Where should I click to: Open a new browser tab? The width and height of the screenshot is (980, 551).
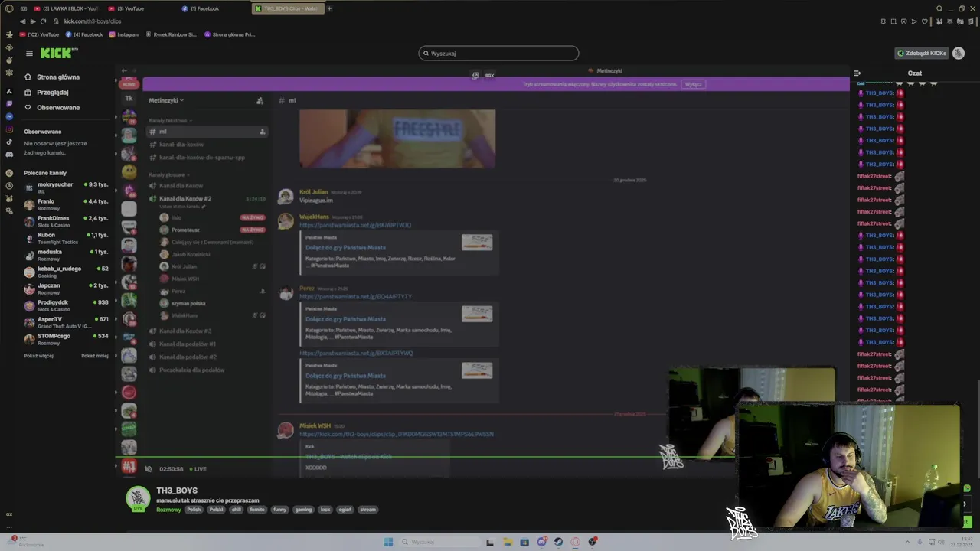(329, 8)
